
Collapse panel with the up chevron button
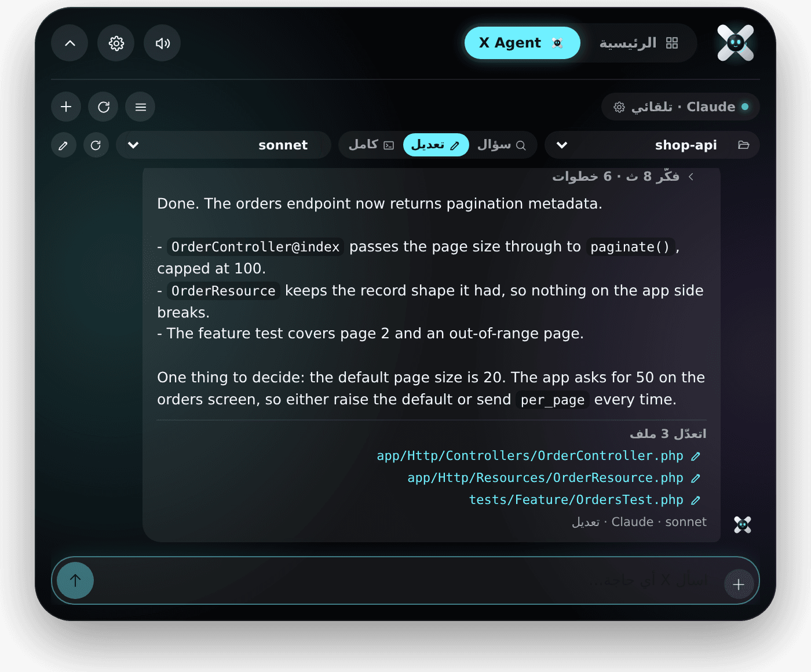pos(70,43)
